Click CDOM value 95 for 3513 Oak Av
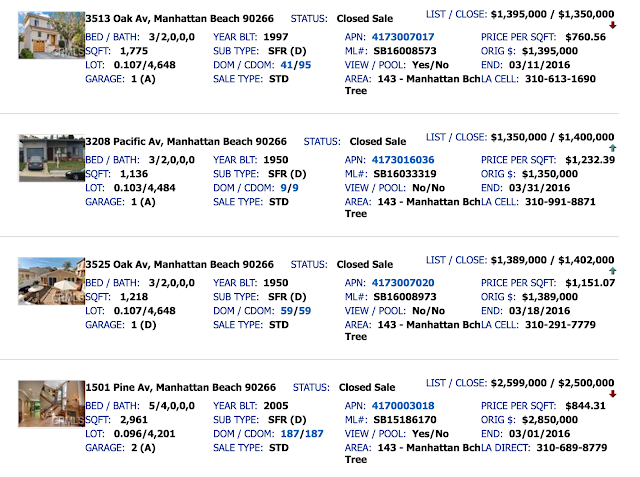 (x=304, y=65)
